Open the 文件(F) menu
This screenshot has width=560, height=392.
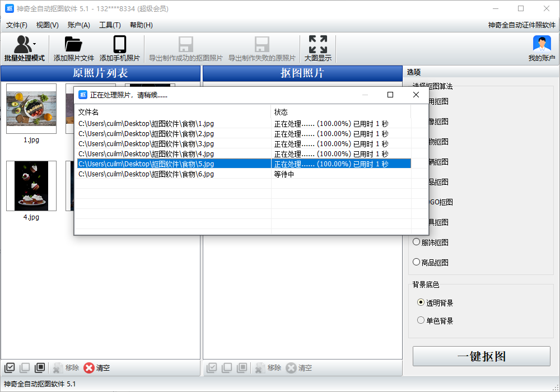17,25
